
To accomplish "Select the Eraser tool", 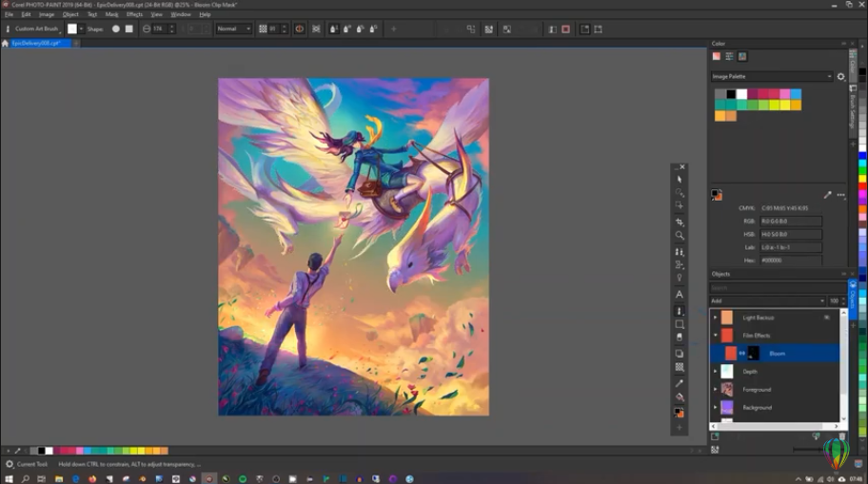I will (x=679, y=338).
